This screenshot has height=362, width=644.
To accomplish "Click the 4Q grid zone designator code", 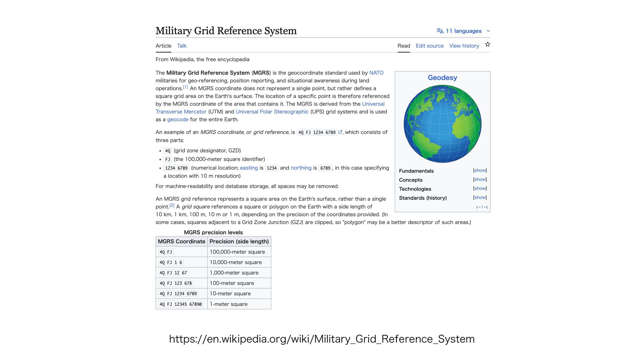I will click(x=168, y=151).
